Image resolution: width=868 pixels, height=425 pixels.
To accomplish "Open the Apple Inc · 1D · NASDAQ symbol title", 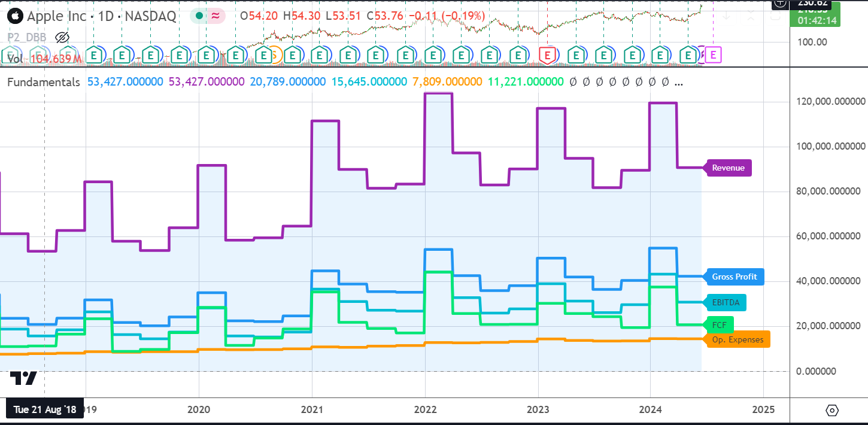I will pyautogui.click(x=103, y=16).
